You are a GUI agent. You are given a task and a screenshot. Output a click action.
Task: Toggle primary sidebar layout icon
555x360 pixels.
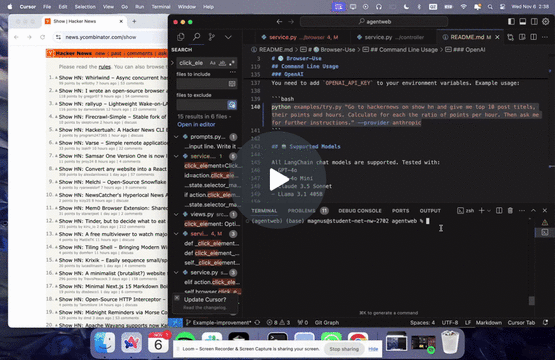[x=511, y=22]
